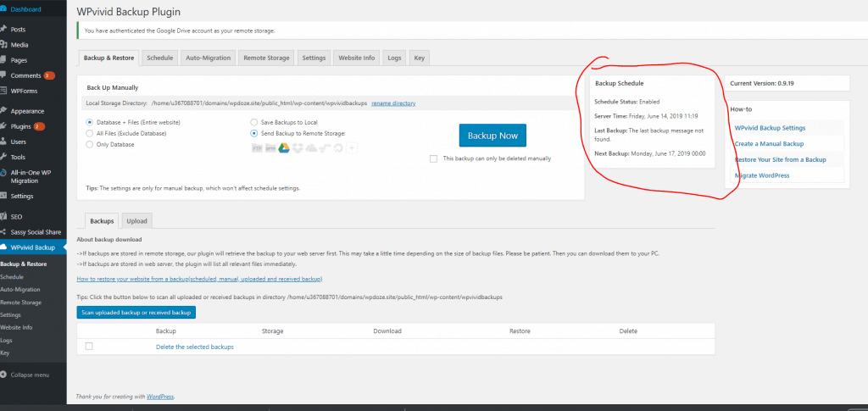
Task: Click the rename directory link
Action: click(x=393, y=103)
